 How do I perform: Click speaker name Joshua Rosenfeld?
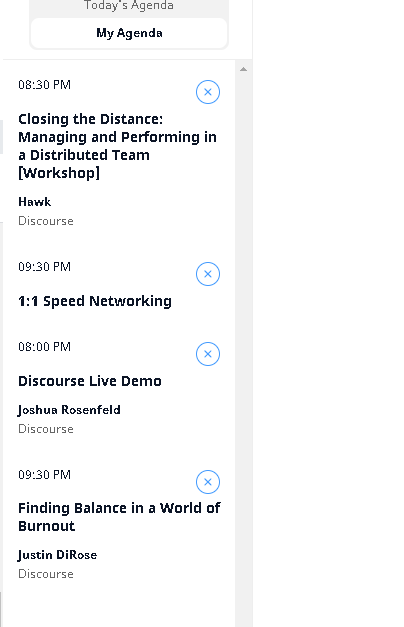point(69,410)
